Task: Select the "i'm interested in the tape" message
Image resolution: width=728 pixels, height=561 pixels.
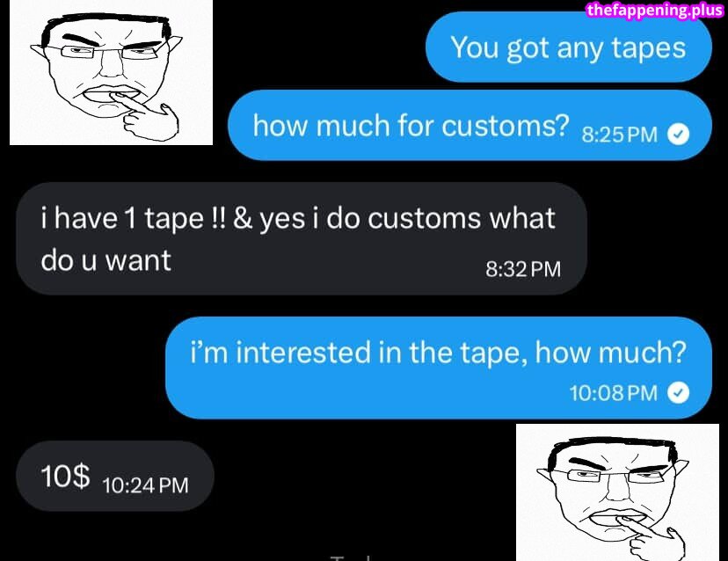Action: (438, 368)
